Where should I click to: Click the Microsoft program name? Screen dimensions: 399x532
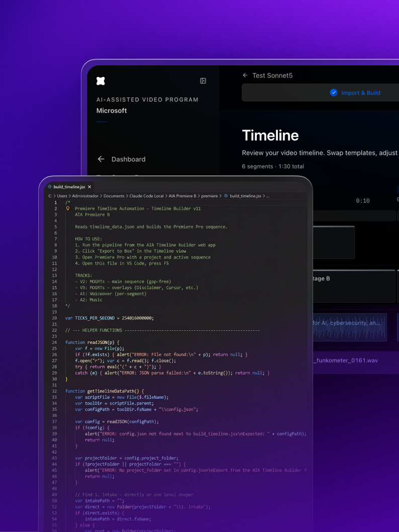point(112,111)
